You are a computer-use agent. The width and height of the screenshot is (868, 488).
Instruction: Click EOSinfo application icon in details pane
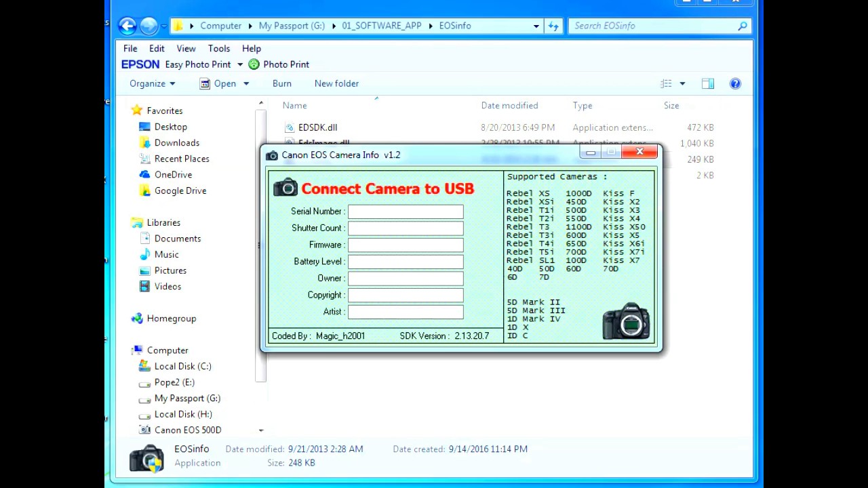[146, 458]
